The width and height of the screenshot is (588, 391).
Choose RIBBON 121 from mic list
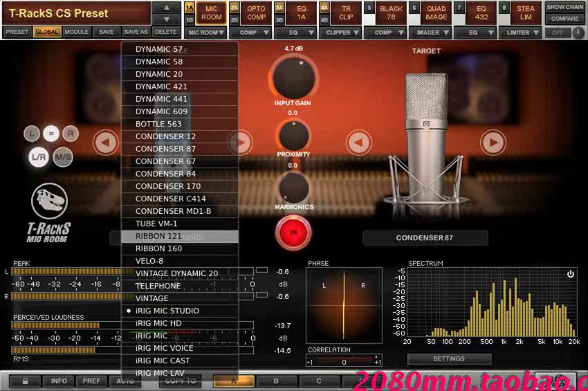pos(180,236)
